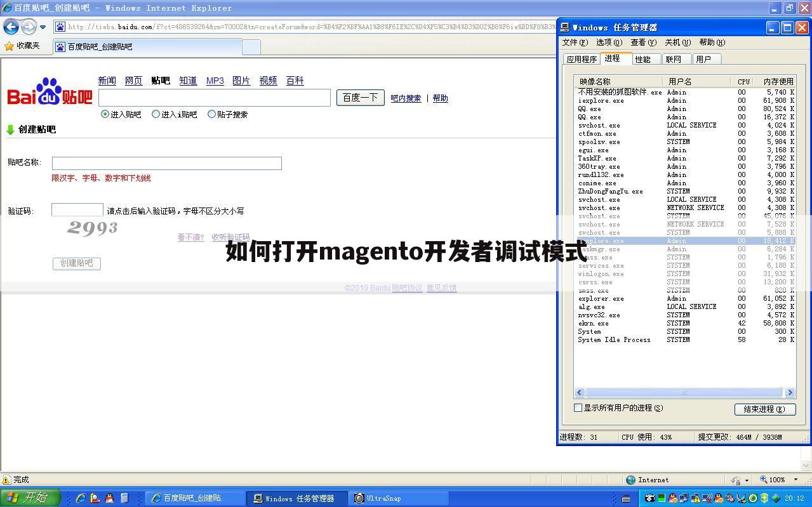Open the 新闻 link

click(107, 81)
